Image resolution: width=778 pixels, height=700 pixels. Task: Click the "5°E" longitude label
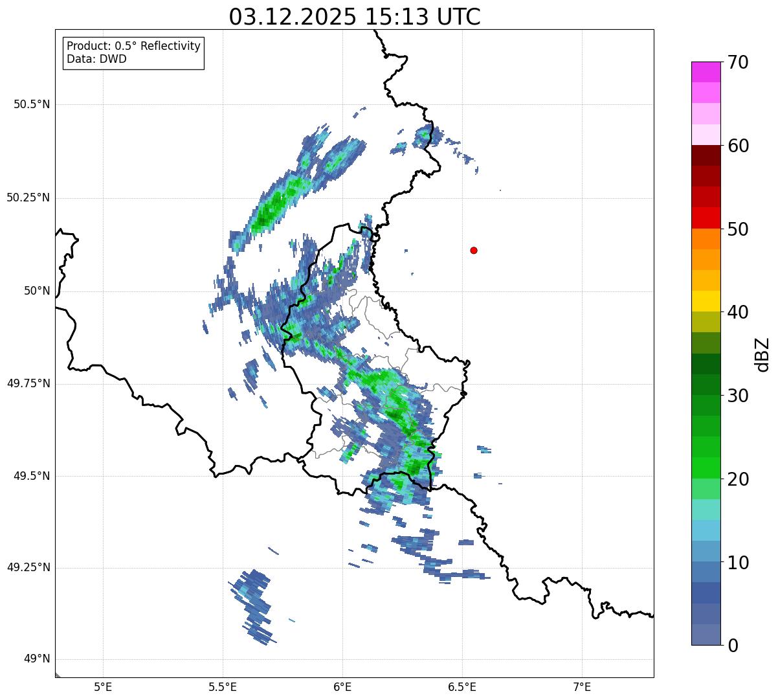[103, 686]
